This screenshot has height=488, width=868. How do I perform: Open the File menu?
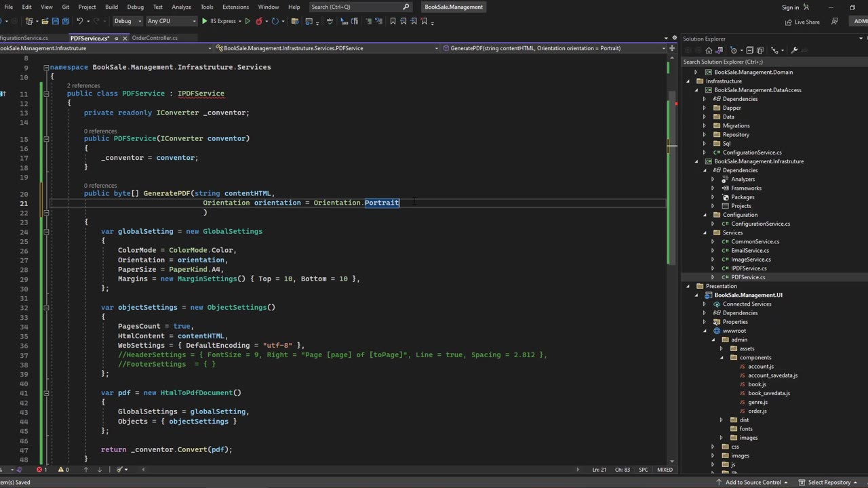pos(8,7)
